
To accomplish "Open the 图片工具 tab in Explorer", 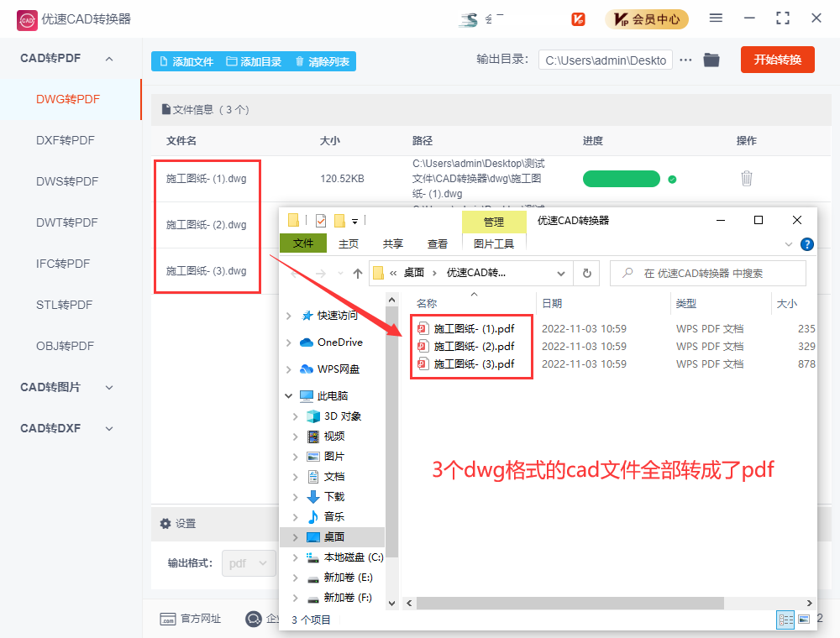I will click(493, 244).
